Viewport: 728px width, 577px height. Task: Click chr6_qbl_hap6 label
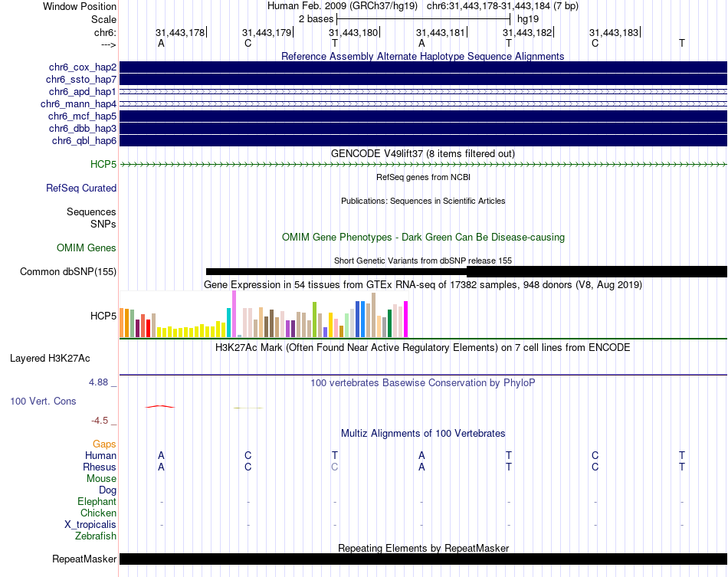coord(84,141)
